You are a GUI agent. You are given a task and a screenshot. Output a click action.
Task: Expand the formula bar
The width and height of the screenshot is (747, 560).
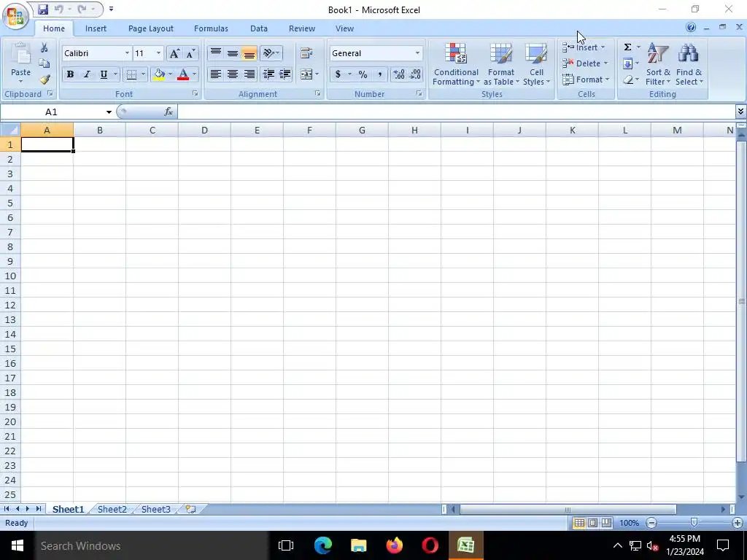(x=740, y=112)
